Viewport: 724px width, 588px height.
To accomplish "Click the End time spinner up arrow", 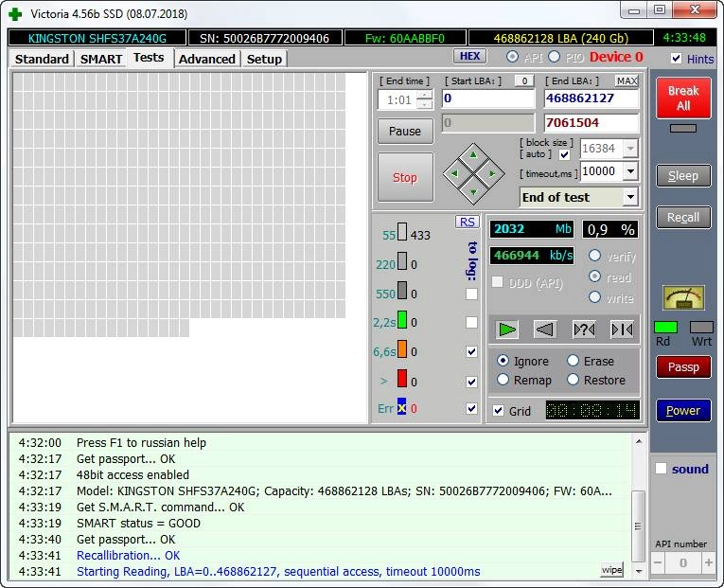I will point(424,95).
